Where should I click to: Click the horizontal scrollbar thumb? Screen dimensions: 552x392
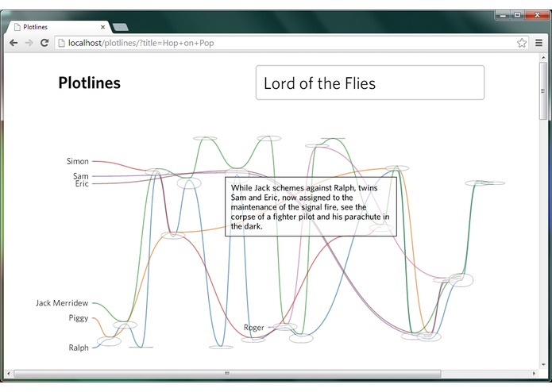[x=227, y=374]
